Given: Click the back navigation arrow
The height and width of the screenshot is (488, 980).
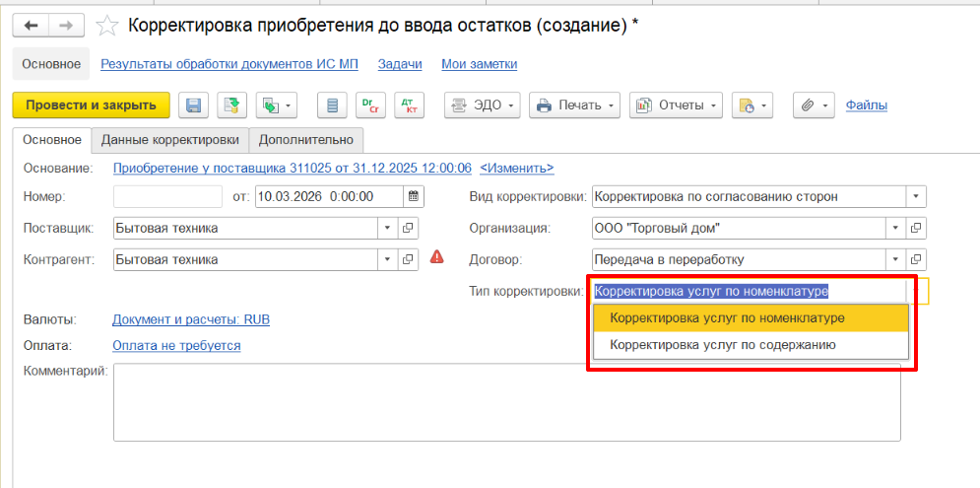Looking at the screenshot, I should (x=31, y=26).
